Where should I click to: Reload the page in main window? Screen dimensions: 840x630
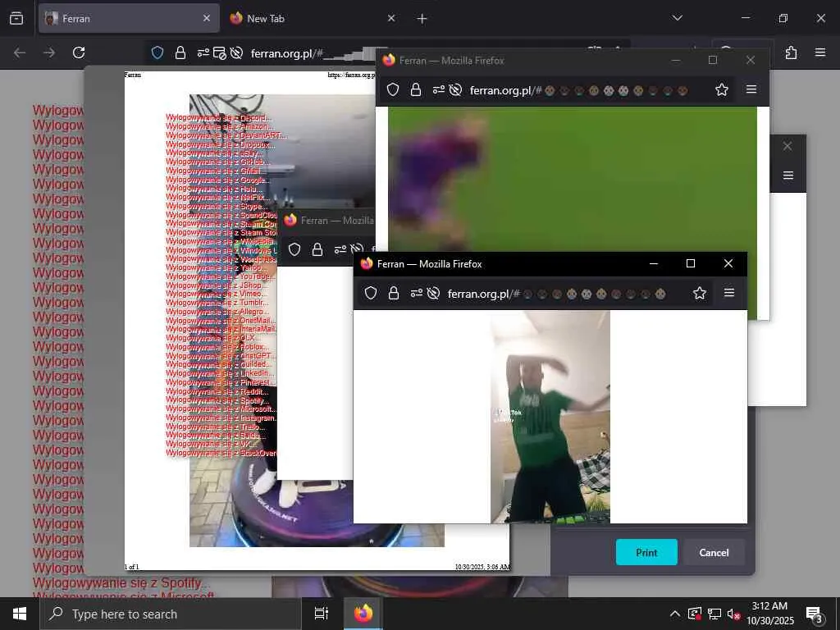point(79,52)
